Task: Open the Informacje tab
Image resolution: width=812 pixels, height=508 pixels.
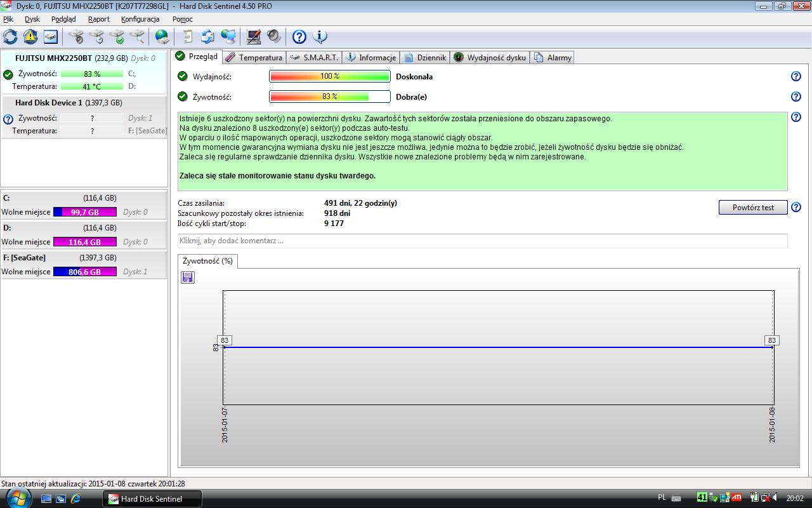Action: pos(371,58)
